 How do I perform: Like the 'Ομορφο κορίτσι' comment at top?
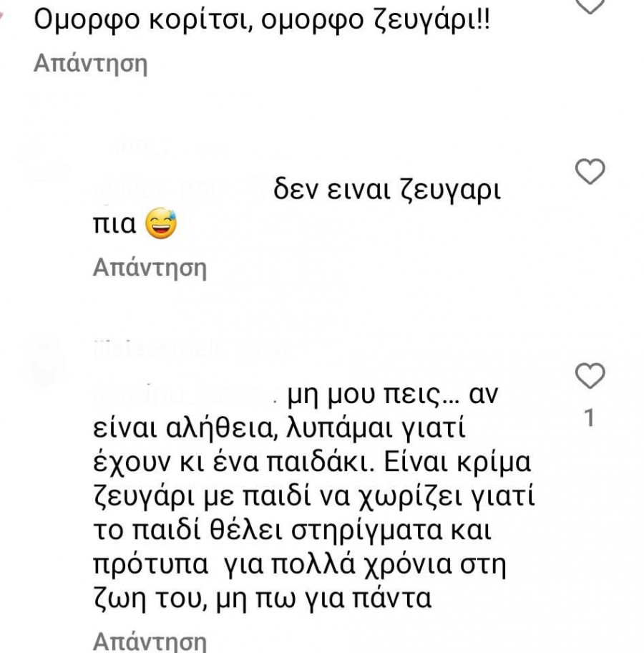pos(590,6)
